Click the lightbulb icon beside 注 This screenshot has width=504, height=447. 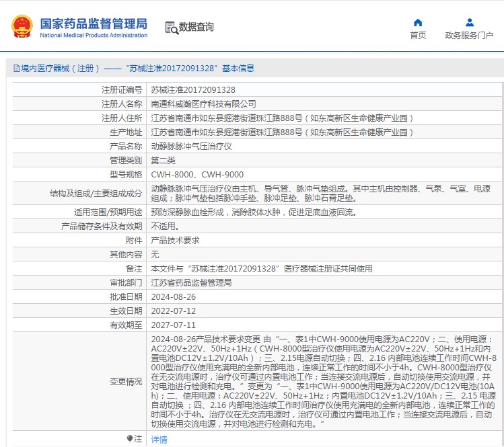(130, 438)
